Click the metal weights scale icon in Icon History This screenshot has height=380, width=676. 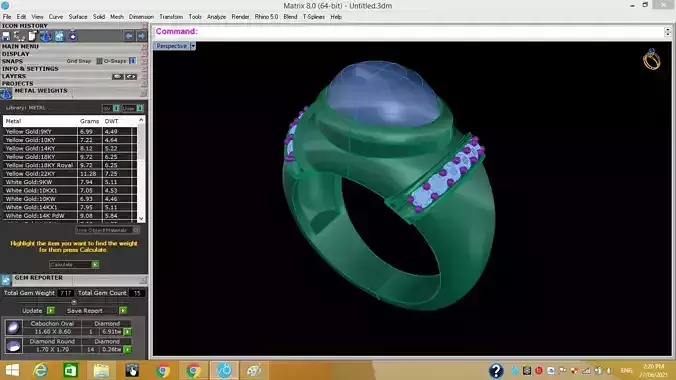[46, 36]
